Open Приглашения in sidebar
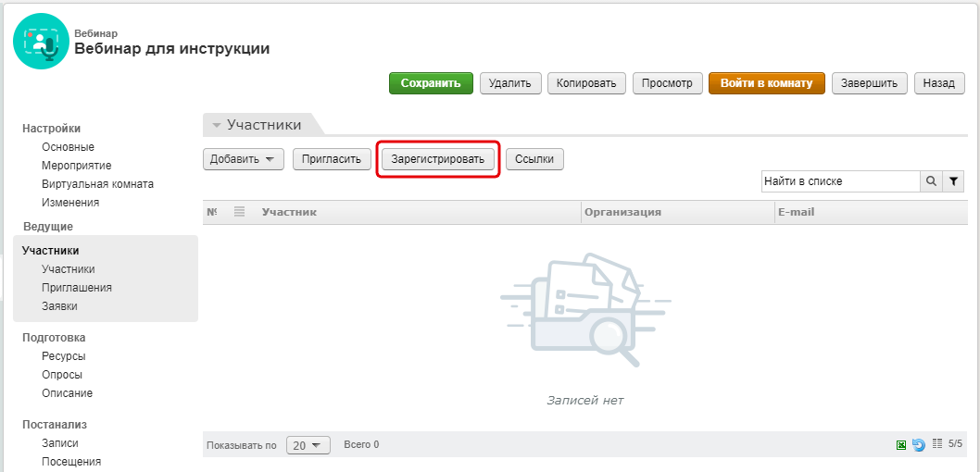 (x=77, y=288)
